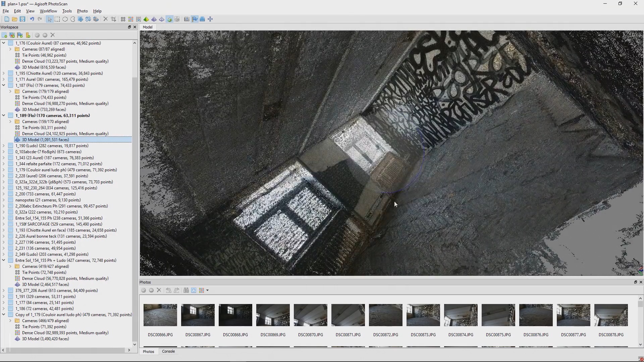Switch to Point Cloud view mode

[123, 19]
